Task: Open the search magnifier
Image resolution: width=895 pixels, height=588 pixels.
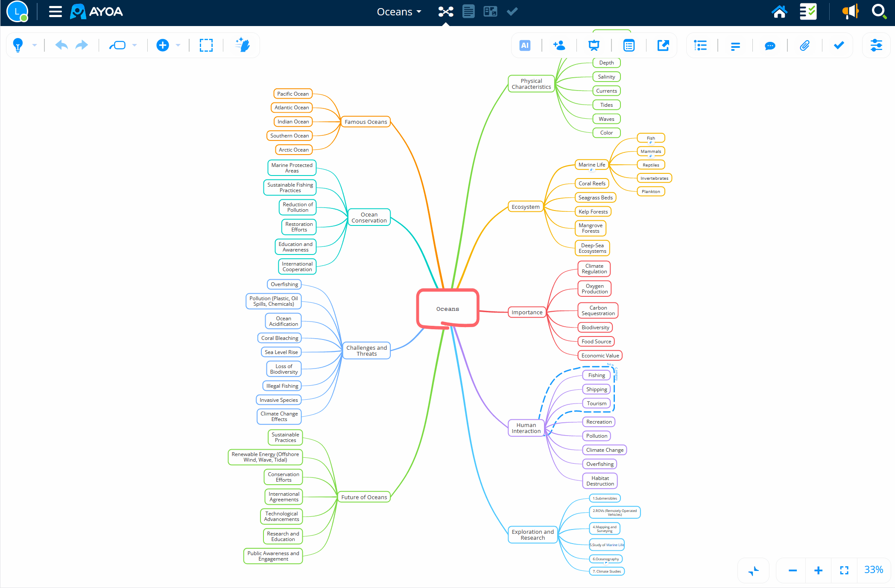Action: [x=879, y=12]
